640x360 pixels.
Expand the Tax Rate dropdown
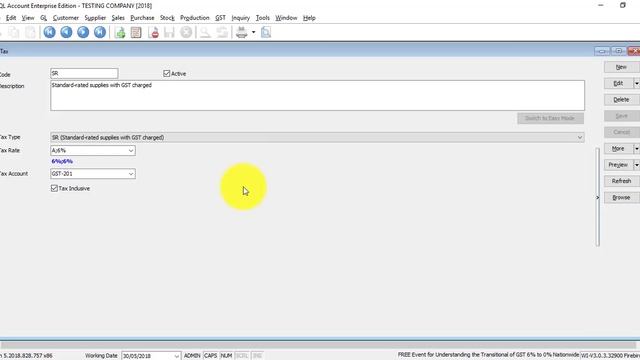(131, 151)
